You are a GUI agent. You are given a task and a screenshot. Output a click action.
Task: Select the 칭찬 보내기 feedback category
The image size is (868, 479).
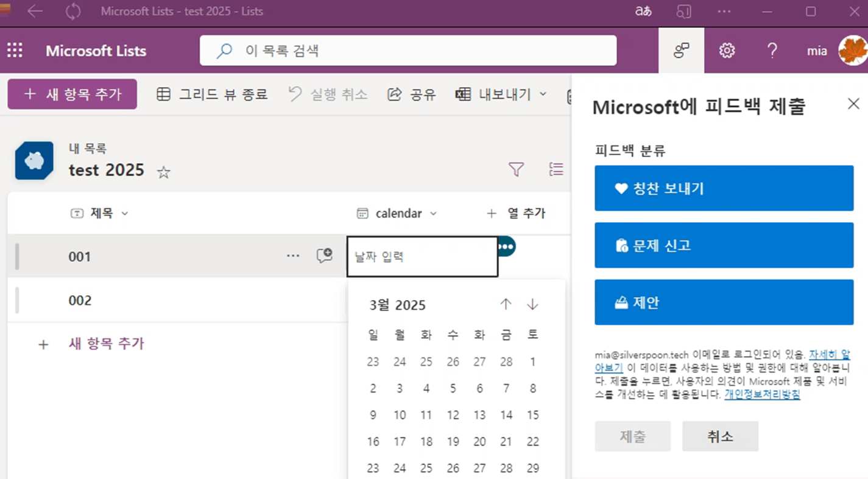coord(724,188)
